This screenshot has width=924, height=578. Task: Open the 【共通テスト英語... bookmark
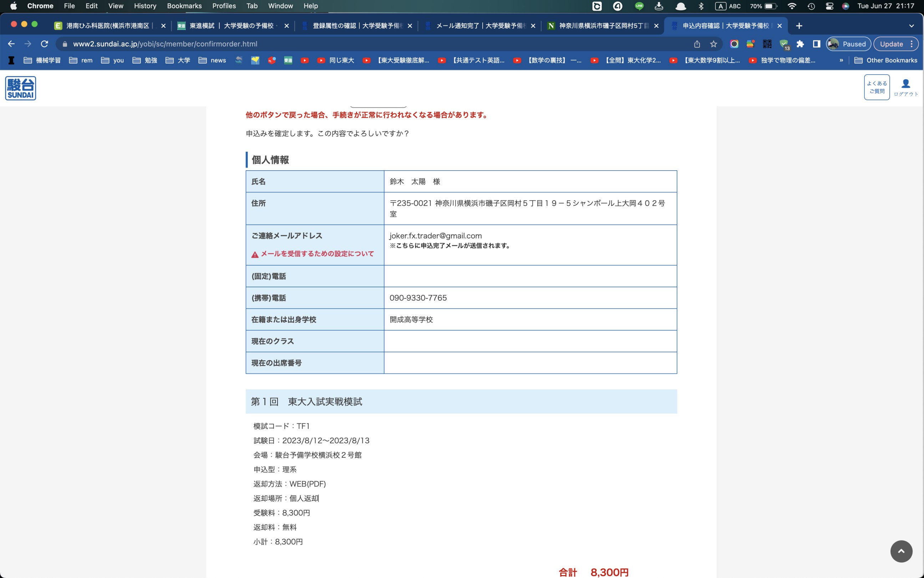tap(471, 60)
